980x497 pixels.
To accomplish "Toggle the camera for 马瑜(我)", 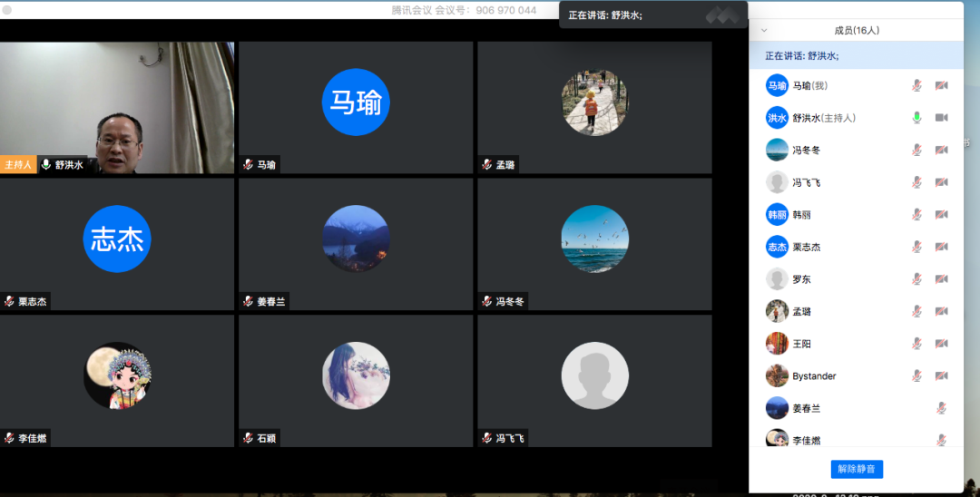I will tap(941, 85).
